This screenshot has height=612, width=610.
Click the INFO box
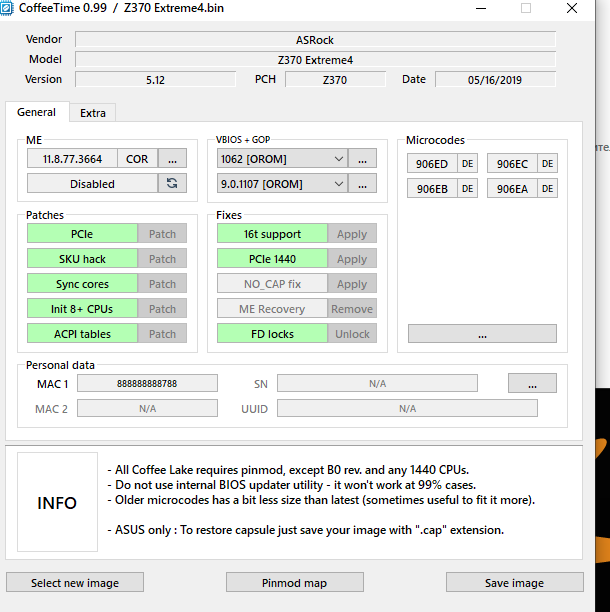click(57, 502)
